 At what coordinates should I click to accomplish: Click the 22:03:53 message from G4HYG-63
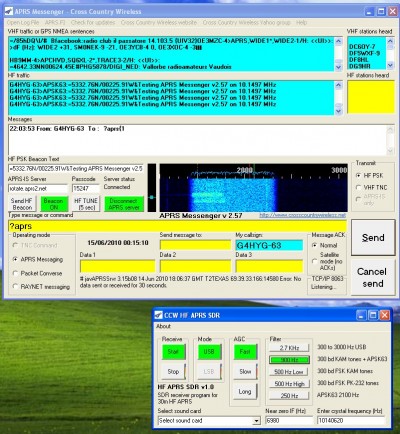click(67, 128)
